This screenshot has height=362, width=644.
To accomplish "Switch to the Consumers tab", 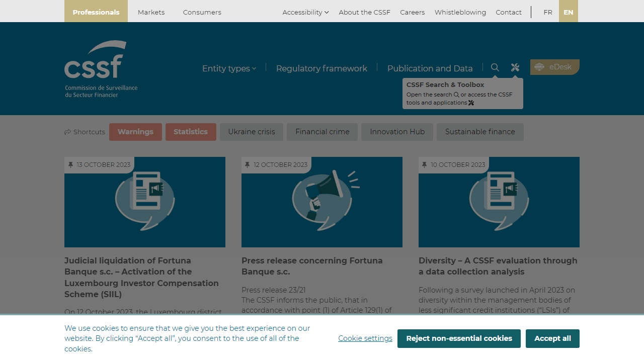I will click(x=202, y=12).
